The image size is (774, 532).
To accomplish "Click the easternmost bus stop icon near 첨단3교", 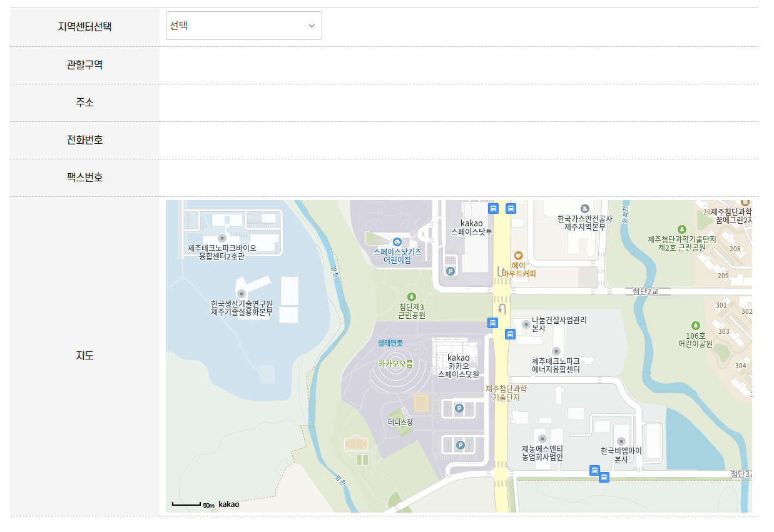I will 604,478.
